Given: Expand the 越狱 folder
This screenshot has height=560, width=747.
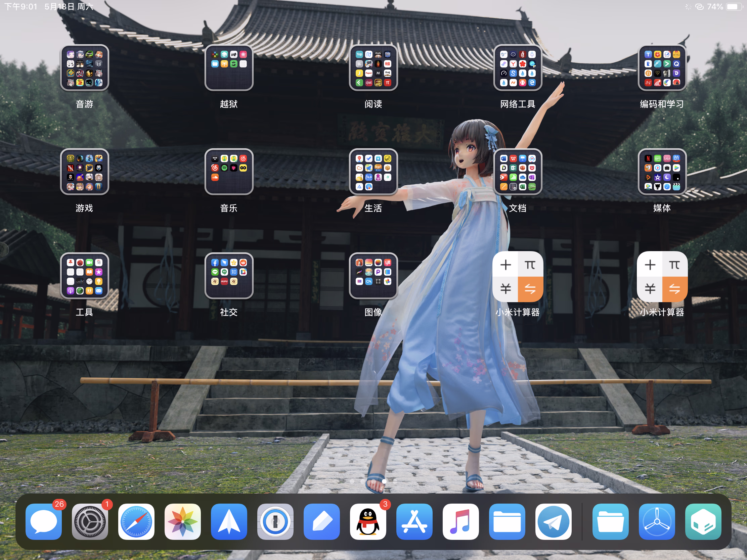Looking at the screenshot, I should pyautogui.click(x=229, y=68).
